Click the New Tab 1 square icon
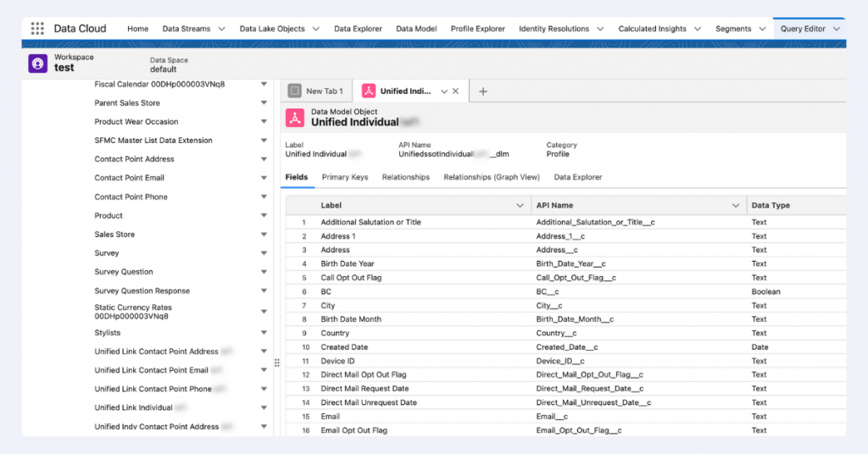This screenshot has height=454, width=868. point(294,91)
